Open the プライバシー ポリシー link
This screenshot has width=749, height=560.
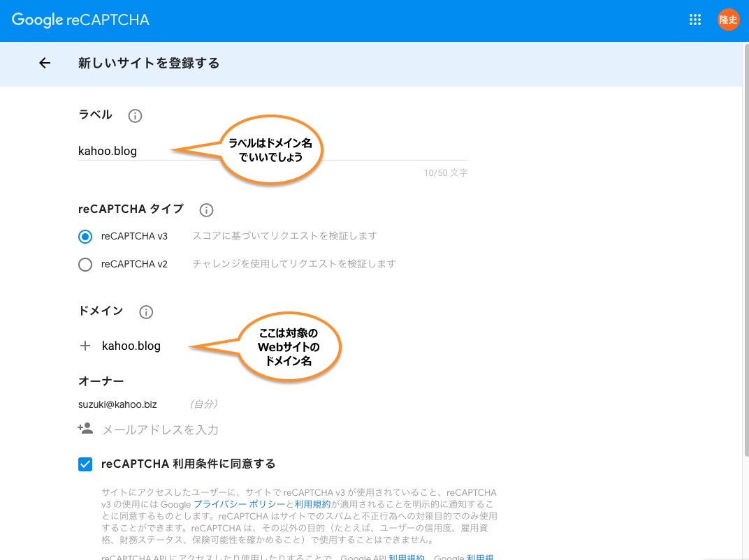point(239,504)
